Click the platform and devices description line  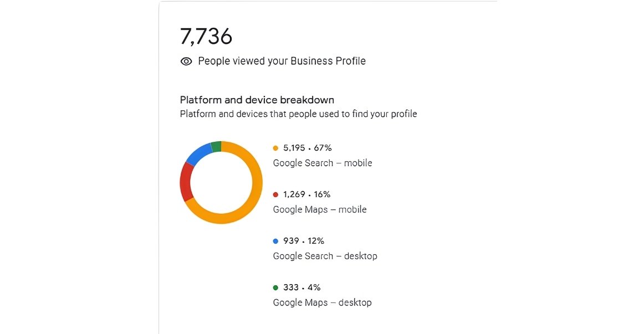pos(298,114)
